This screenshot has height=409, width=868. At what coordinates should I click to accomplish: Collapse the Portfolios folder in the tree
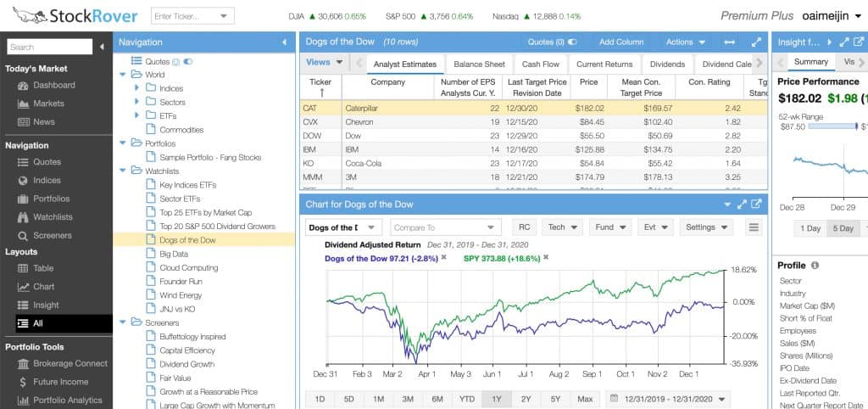122,143
